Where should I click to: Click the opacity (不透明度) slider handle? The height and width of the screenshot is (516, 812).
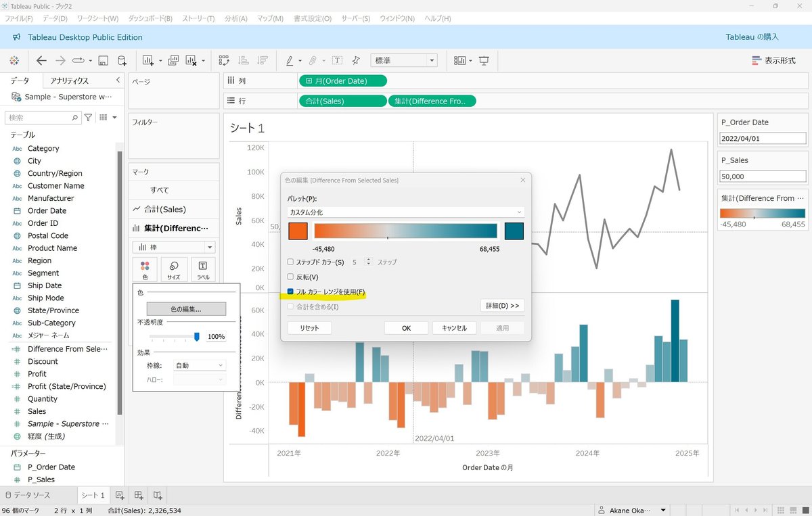(197, 336)
